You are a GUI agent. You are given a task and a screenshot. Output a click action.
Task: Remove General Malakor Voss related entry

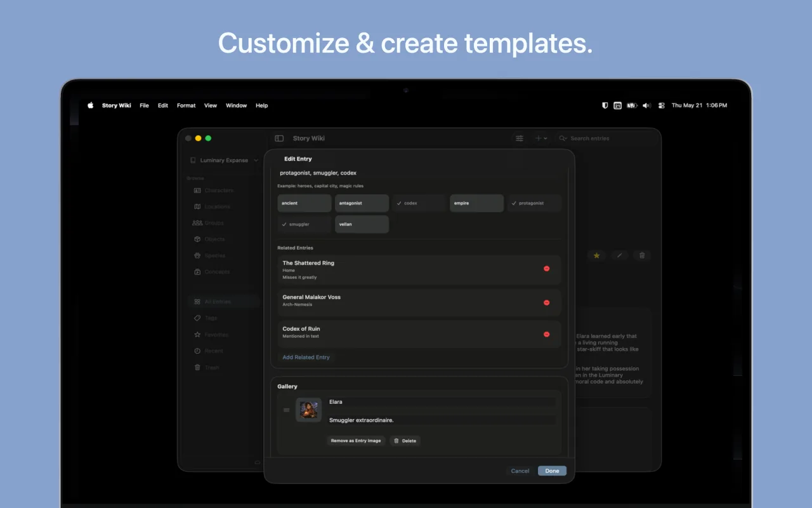click(x=547, y=303)
